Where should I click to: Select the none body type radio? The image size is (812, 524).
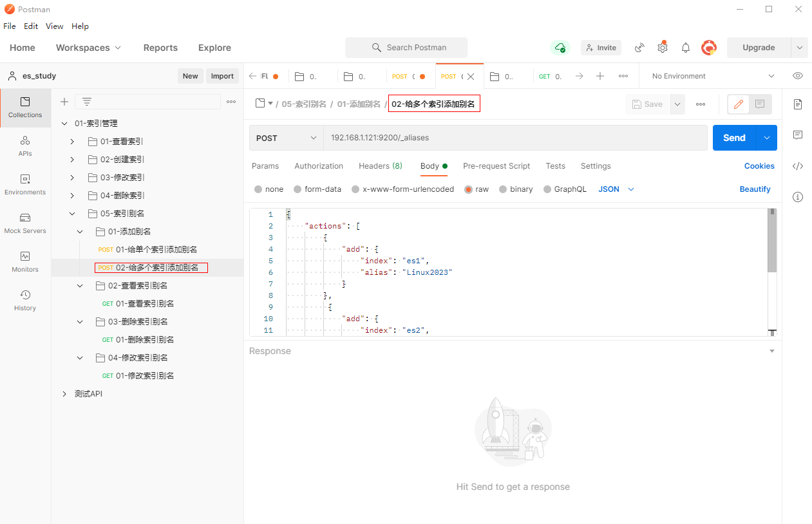pyautogui.click(x=258, y=189)
